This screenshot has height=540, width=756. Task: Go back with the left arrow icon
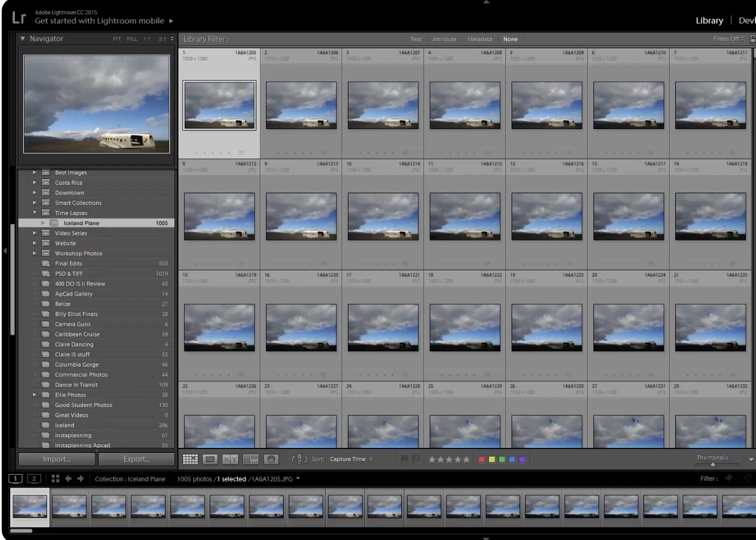point(68,479)
